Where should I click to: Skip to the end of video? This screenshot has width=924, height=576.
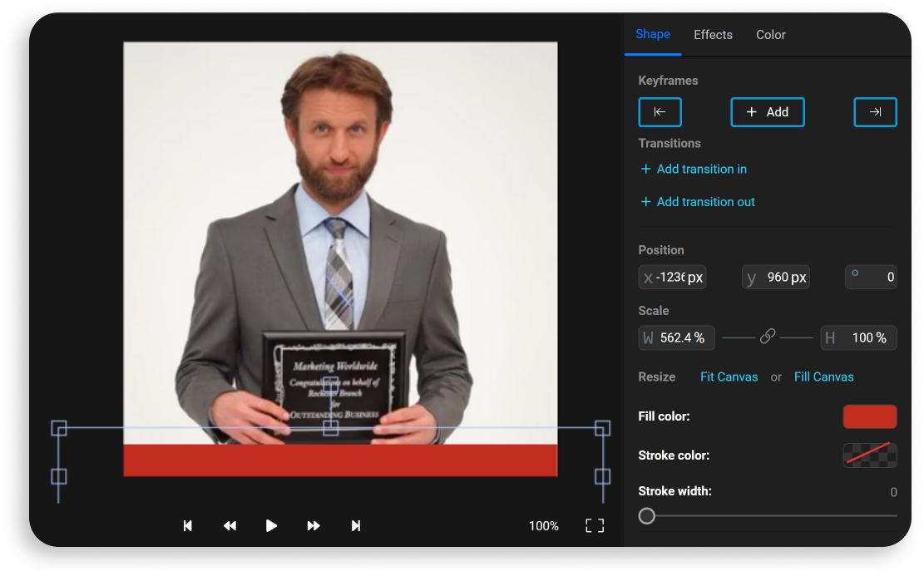tap(355, 525)
